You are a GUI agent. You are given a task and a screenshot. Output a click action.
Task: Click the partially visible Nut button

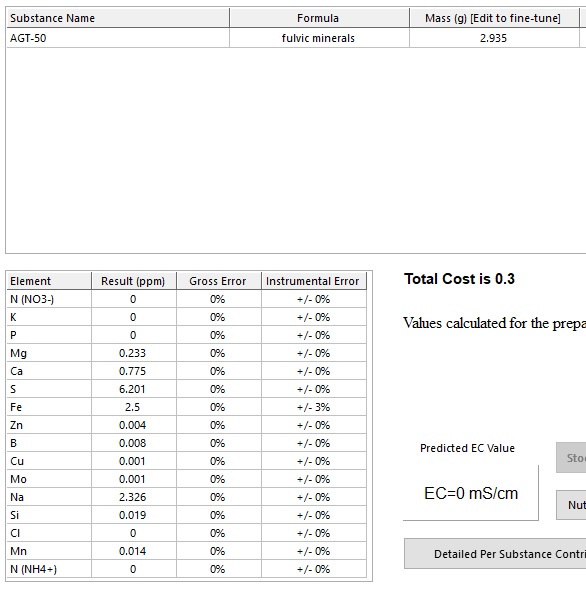571,505
